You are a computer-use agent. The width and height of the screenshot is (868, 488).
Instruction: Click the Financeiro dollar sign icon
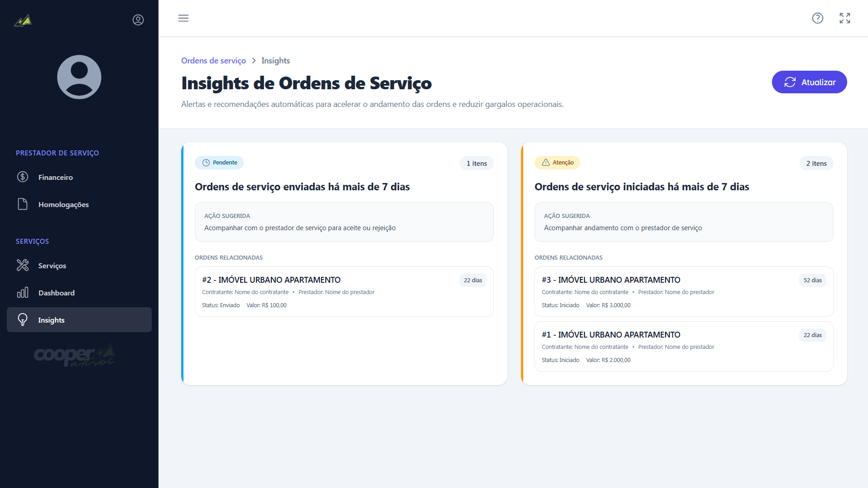(23, 177)
